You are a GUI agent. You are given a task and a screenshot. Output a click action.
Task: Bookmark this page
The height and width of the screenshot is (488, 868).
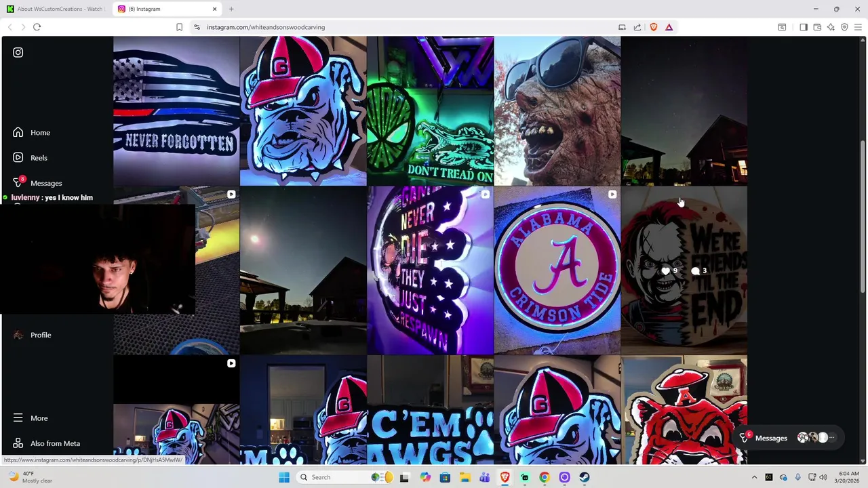click(x=179, y=27)
